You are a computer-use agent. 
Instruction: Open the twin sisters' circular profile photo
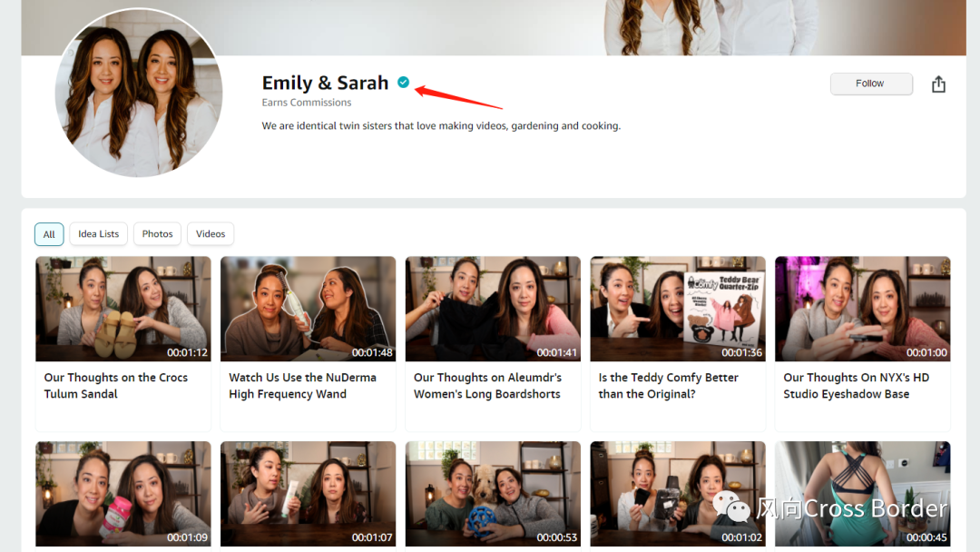tap(139, 93)
